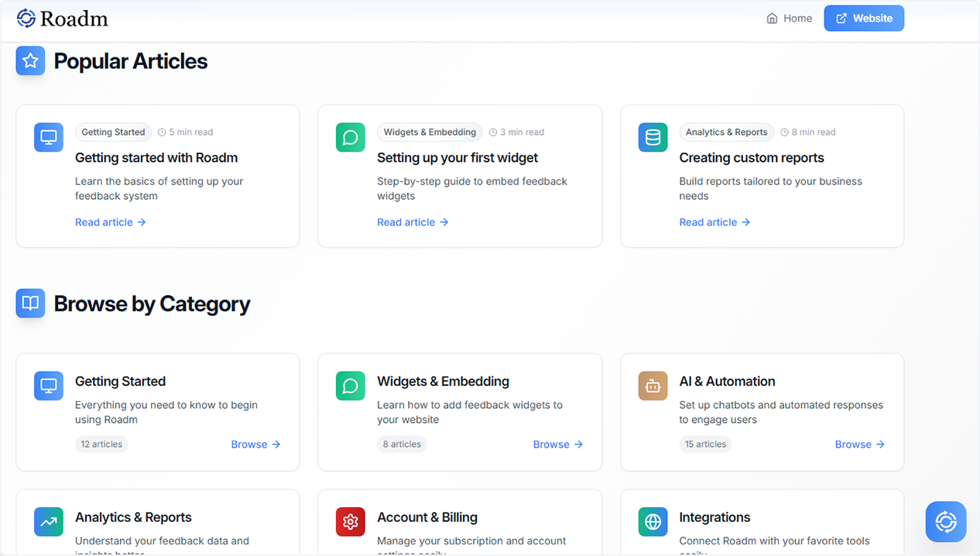Open the Website button
Image resolution: width=980 pixels, height=556 pixels.
pos(864,18)
